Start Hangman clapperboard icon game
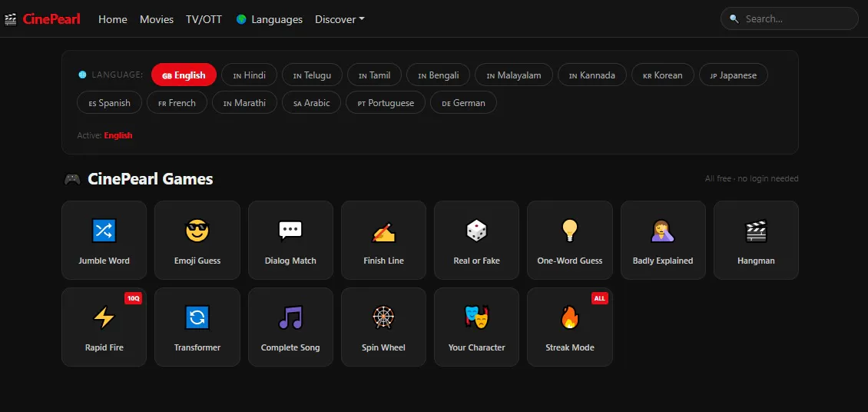Viewport: 868px width, 412px height. point(756,231)
